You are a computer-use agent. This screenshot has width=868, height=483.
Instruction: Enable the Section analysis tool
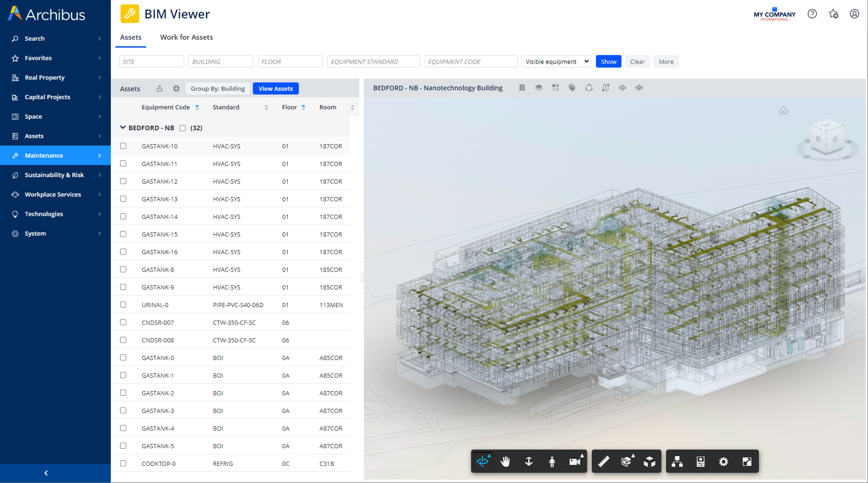click(x=626, y=461)
